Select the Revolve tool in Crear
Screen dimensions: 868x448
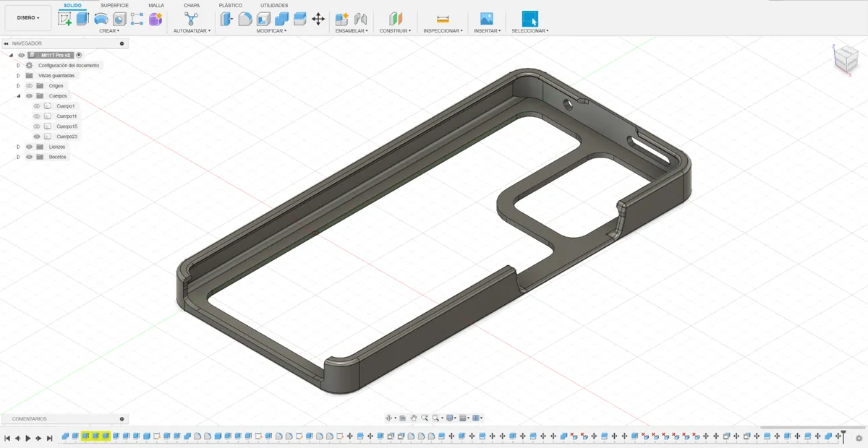pyautogui.click(x=101, y=20)
